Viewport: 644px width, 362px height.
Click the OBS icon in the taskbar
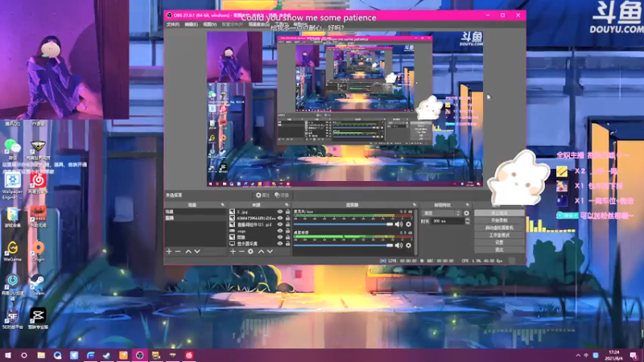click(139, 355)
